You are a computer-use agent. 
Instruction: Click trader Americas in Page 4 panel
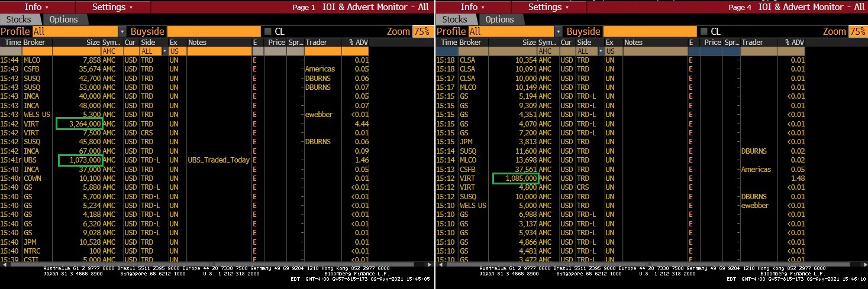click(756, 170)
